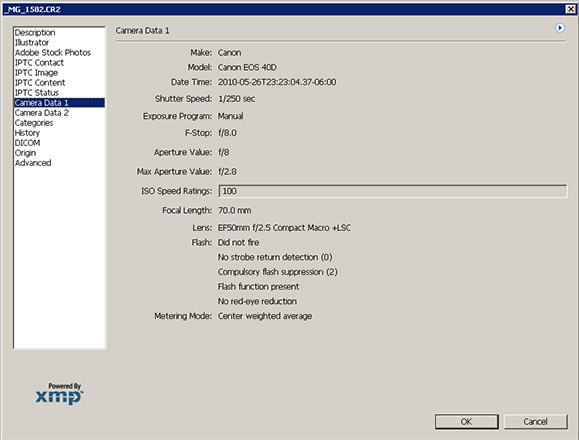
Task: Dismiss dialog with Cancel button
Action: point(535,422)
